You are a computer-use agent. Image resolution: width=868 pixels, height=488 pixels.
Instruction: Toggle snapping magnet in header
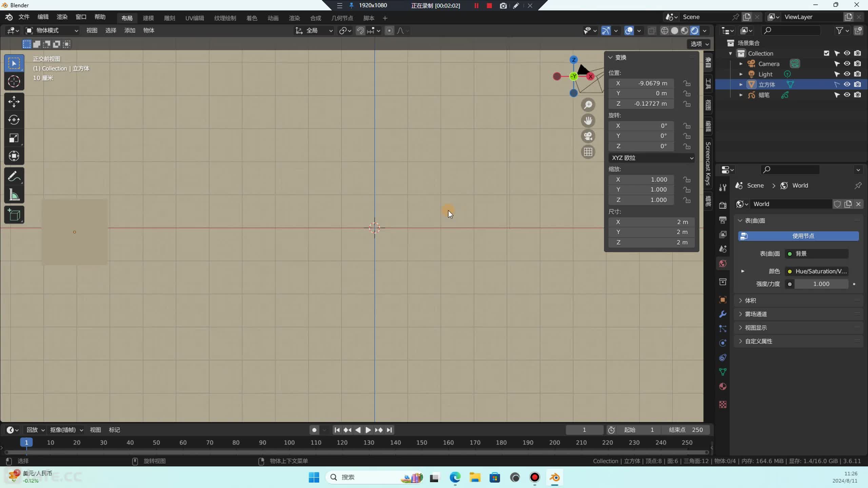coord(360,30)
